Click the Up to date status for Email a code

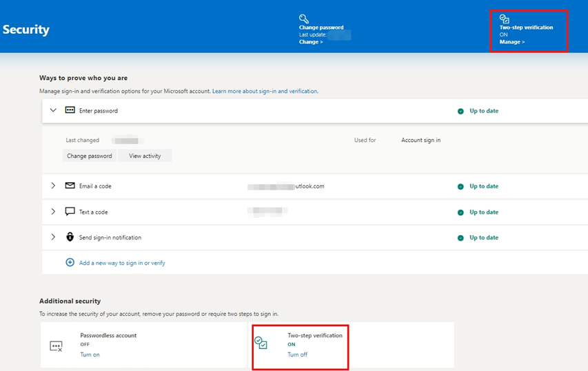[x=484, y=186]
